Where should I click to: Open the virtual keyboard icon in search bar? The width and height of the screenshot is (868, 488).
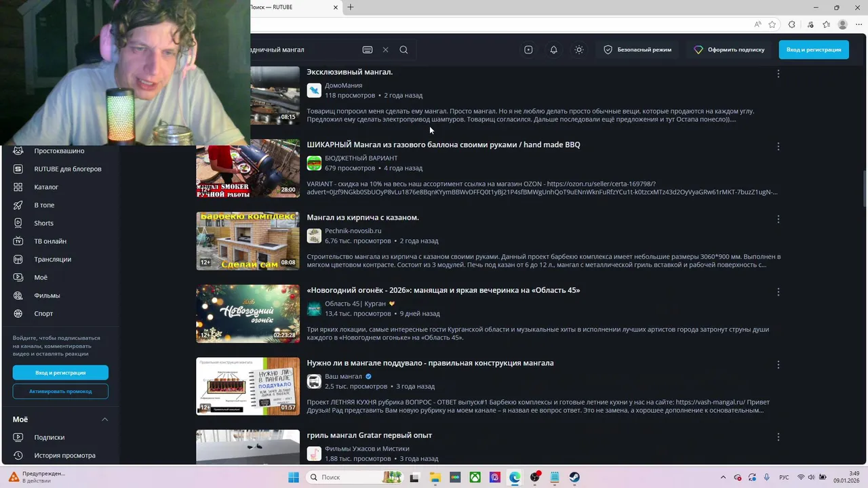tap(368, 49)
